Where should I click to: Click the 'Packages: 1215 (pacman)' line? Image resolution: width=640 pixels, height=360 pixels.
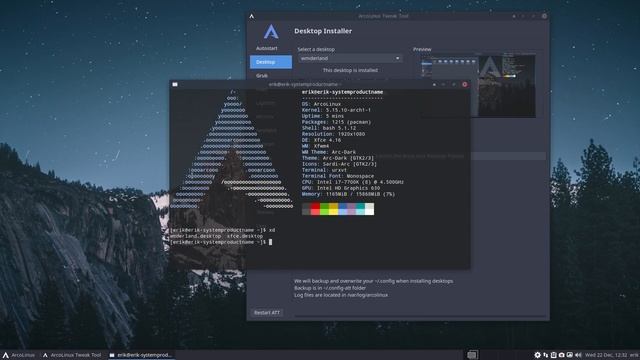336,122
